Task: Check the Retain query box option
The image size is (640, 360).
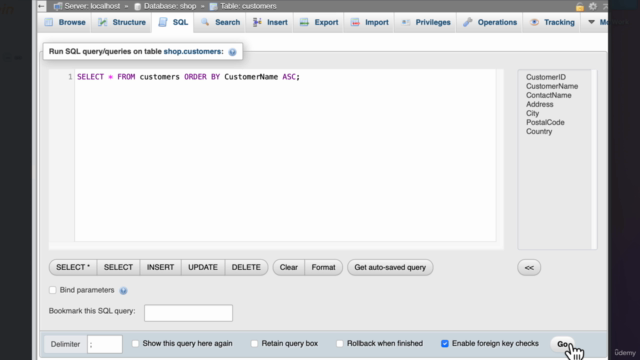Action: click(x=254, y=344)
